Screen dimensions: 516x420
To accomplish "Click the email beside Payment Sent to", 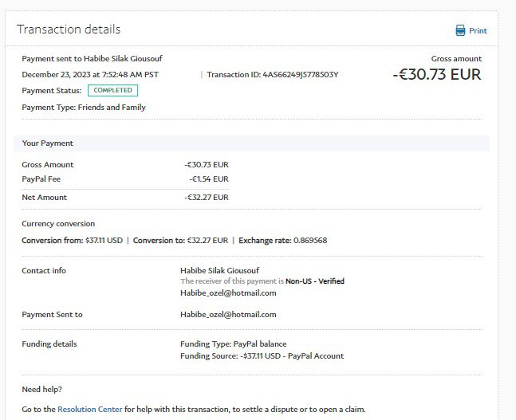I will pyautogui.click(x=228, y=315).
